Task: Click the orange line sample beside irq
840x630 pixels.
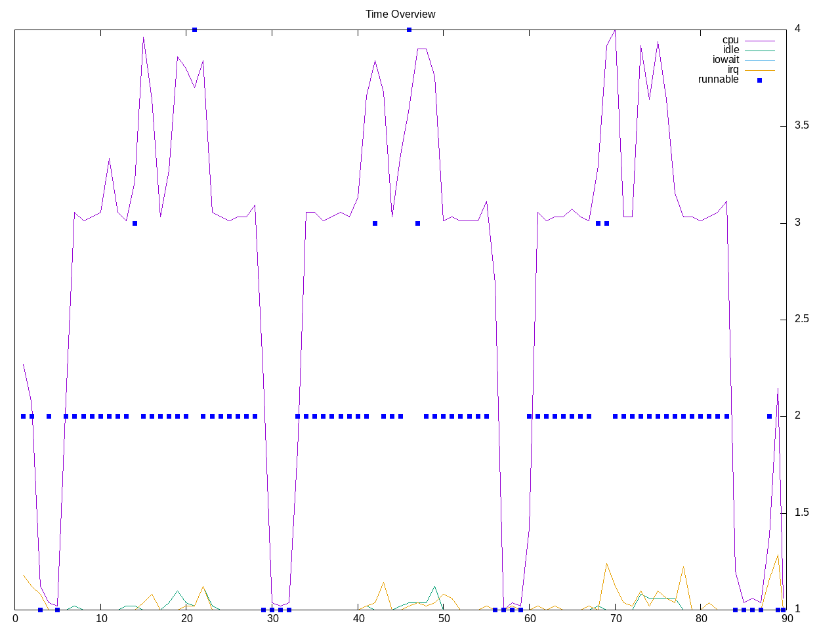Action: pyautogui.click(x=759, y=70)
